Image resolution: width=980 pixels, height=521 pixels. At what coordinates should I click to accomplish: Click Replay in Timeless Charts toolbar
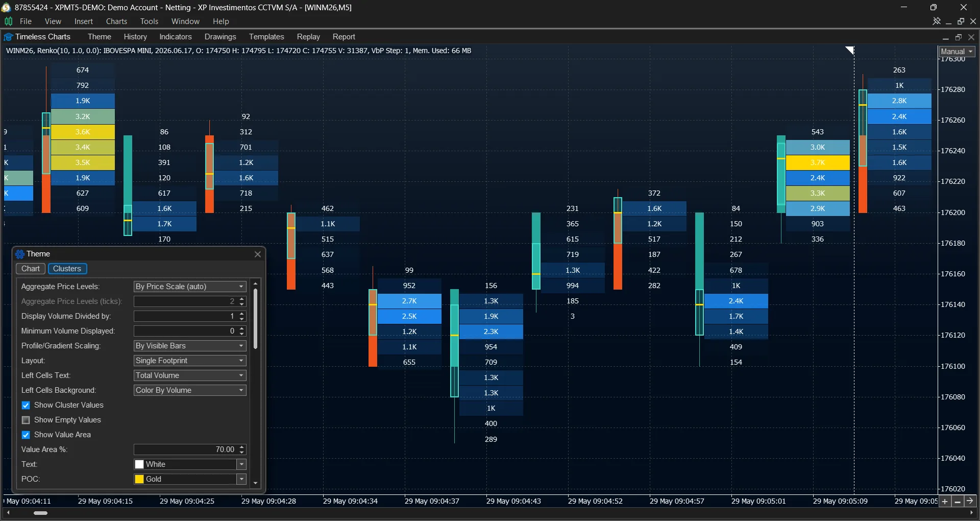308,37
